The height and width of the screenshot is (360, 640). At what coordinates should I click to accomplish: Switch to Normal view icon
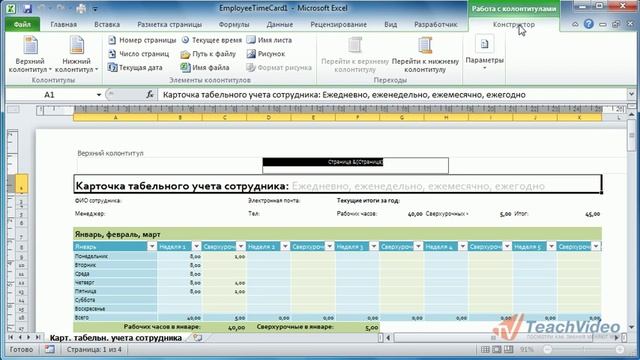coord(485,349)
